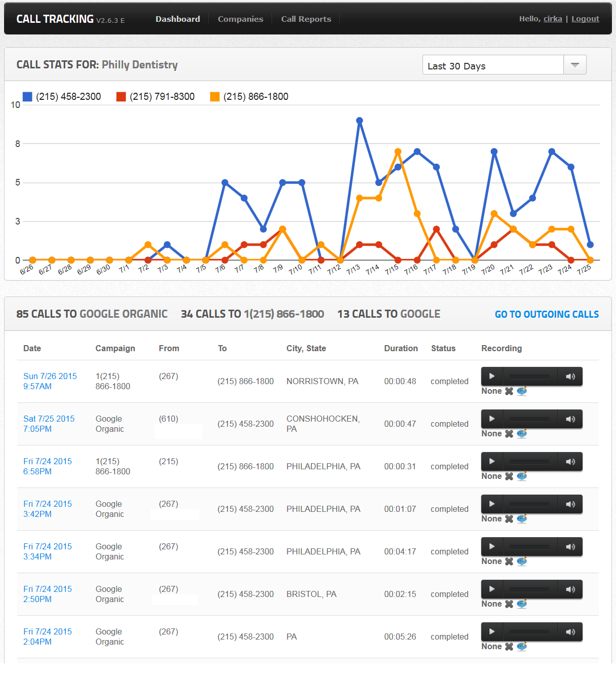
Task: Toggle the (215) 791-8300 red legend series
Action: [x=156, y=97]
